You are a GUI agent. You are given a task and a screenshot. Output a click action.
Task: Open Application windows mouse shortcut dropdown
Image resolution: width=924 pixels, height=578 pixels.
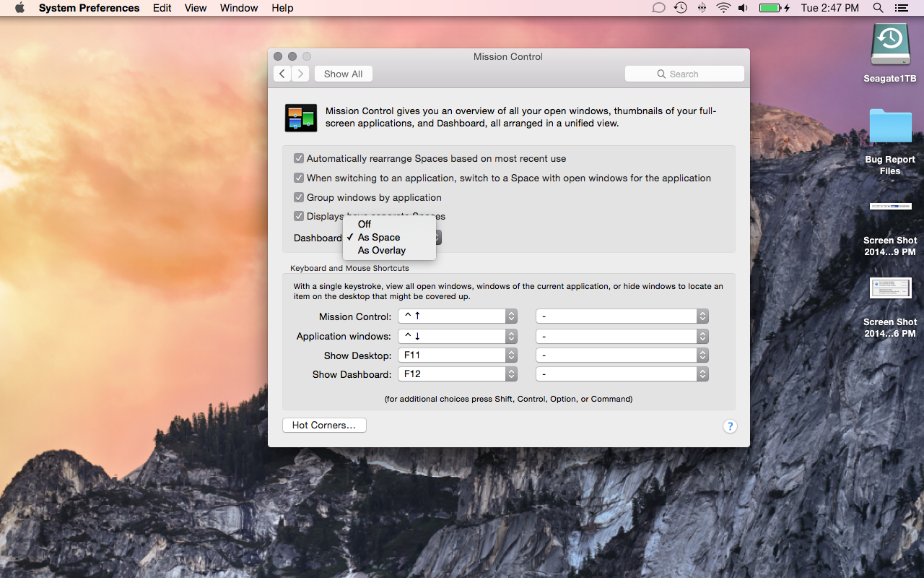point(622,336)
